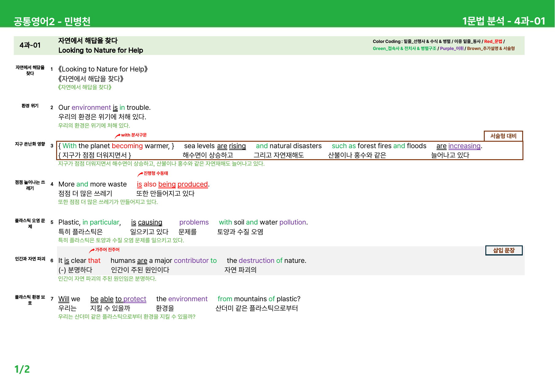
Task: Click the side label '지구 온난화 영향'
Action: 30,144
